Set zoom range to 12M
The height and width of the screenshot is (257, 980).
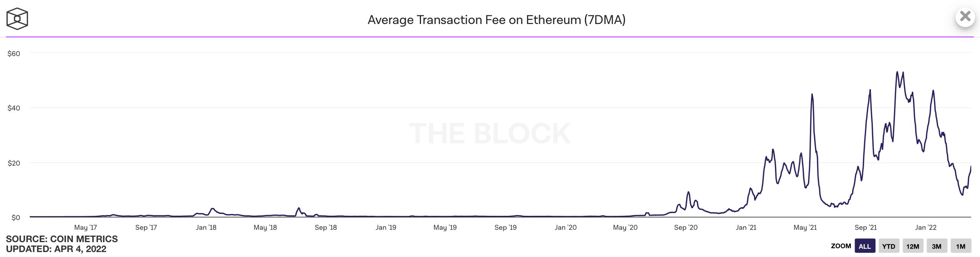click(913, 246)
